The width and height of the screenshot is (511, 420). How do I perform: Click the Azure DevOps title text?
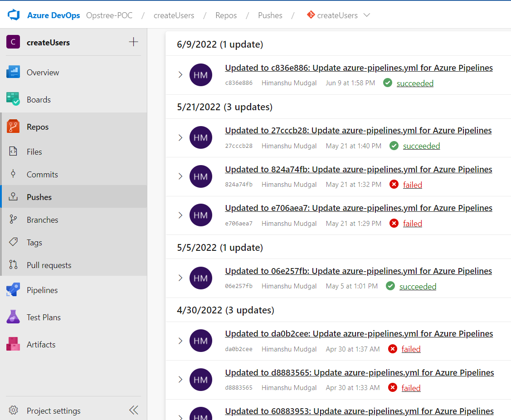54,15
